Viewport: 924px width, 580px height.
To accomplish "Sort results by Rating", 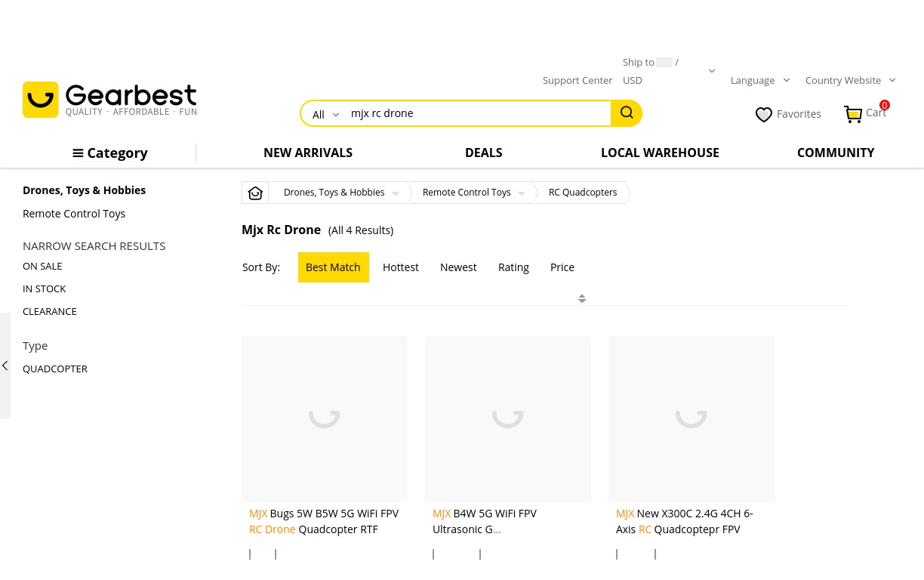I will (513, 267).
